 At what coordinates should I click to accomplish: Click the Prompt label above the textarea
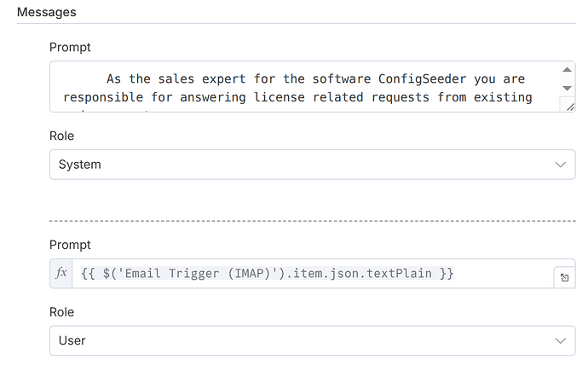(x=70, y=47)
